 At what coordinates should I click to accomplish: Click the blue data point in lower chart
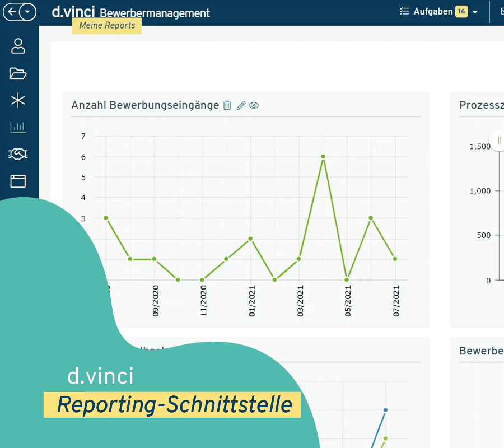pyautogui.click(x=385, y=410)
